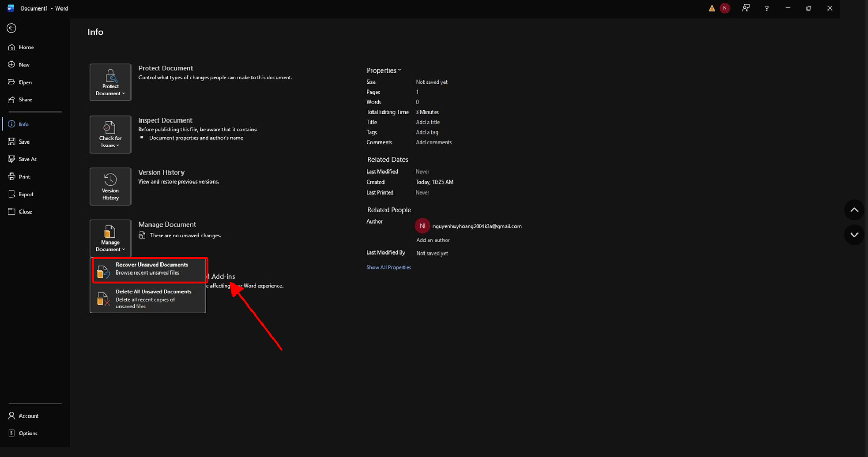
Task: Open the account profile badge in title bar
Action: 725,8
